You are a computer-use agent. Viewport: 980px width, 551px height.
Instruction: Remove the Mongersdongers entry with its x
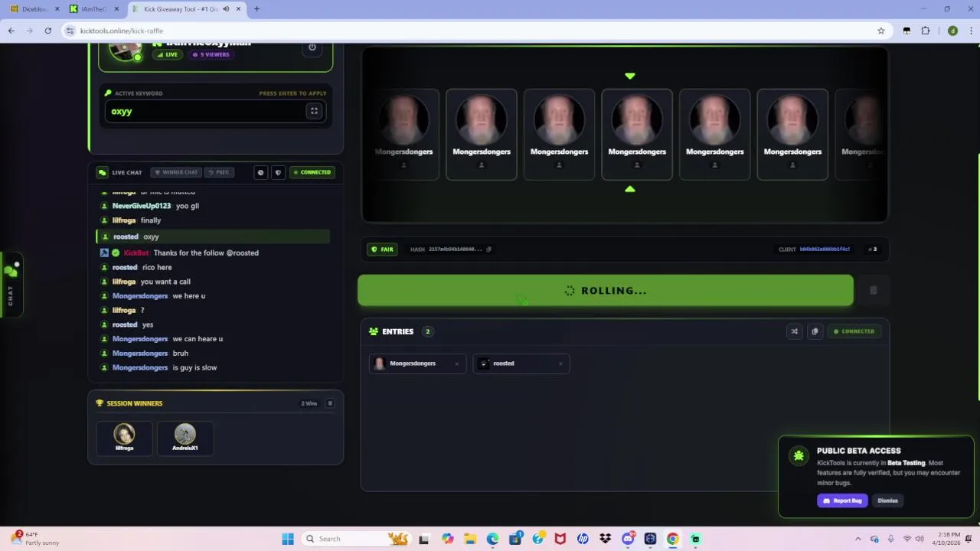point(457,364)
